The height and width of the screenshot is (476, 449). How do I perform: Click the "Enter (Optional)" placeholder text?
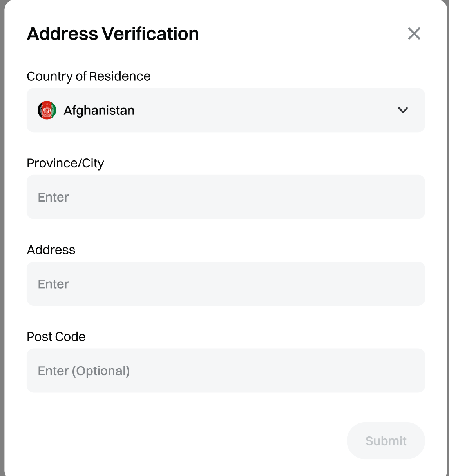84,371
